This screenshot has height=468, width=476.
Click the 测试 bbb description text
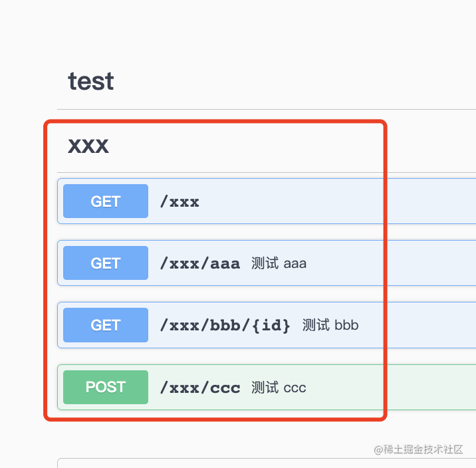[x=330, y=325]
